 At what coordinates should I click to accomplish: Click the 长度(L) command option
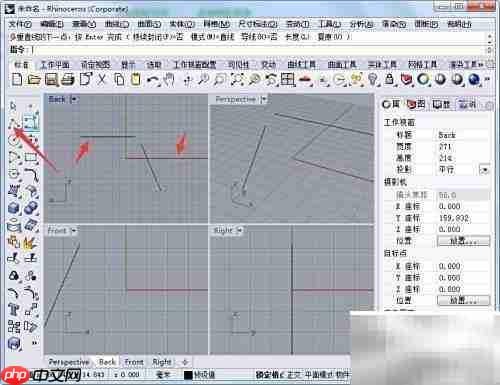coord(297,37)
